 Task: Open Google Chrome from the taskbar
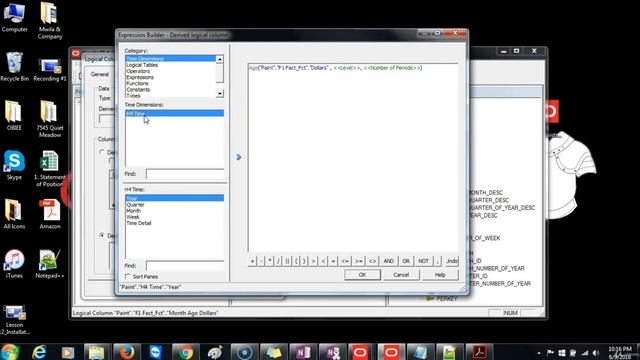(x=185, y=352)
